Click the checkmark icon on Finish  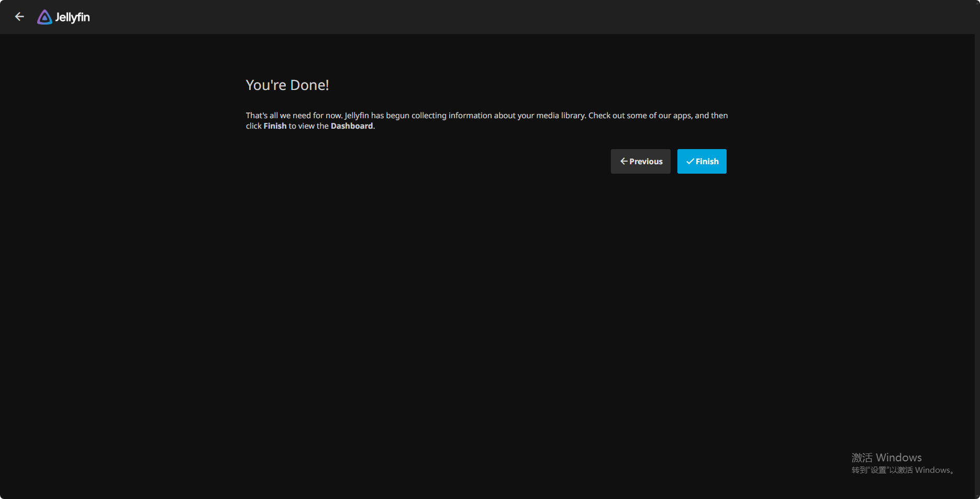tap(690, 162)
